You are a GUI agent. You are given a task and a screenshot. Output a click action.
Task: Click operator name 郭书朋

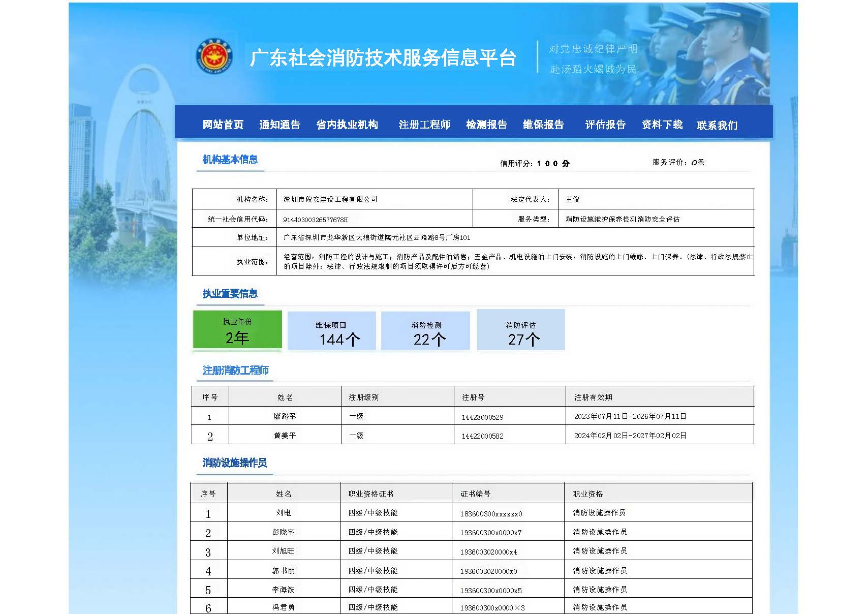click(283, 571)
